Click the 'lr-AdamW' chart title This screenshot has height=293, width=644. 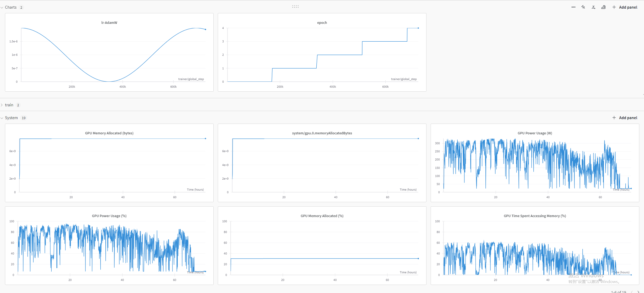click(109, 23)
